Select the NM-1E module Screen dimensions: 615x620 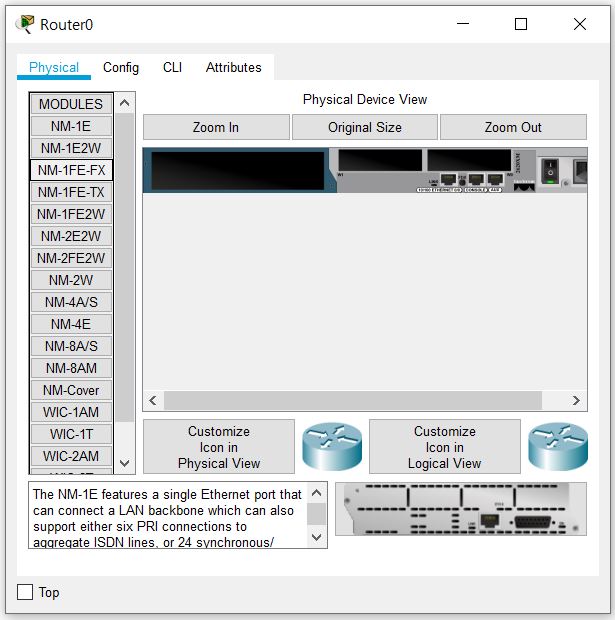[x=71, y=126]
